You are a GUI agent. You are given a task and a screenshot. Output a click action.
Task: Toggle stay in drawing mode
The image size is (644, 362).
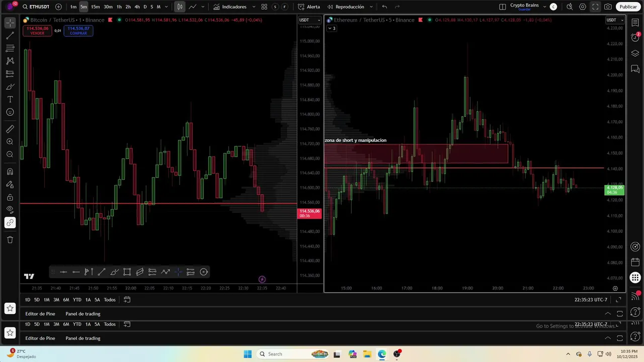point(10,185)
